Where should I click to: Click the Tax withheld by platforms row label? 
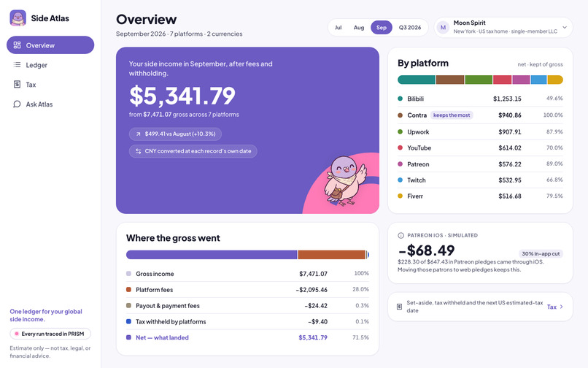click(x=171, y=322)
